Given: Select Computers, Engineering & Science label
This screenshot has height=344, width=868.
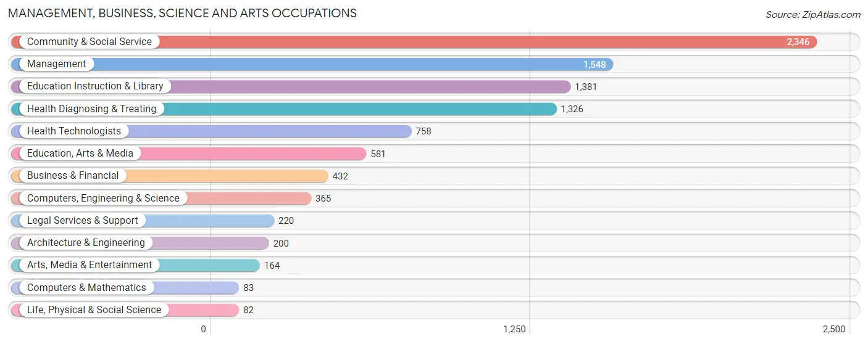Looking at the screenshot, I should pyautogui.click(x=103, y=199).
